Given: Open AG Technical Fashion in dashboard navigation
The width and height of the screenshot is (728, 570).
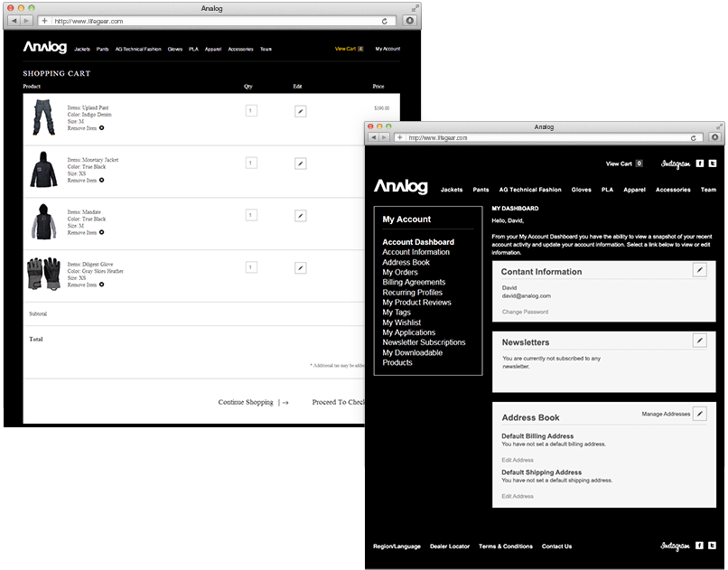Looking at the screenshot, I should click(530, 190).
